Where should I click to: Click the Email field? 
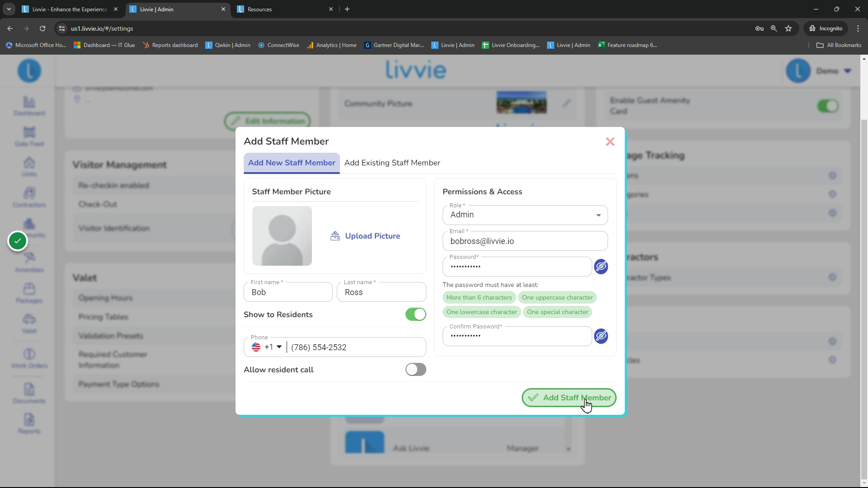pos(525,241)
